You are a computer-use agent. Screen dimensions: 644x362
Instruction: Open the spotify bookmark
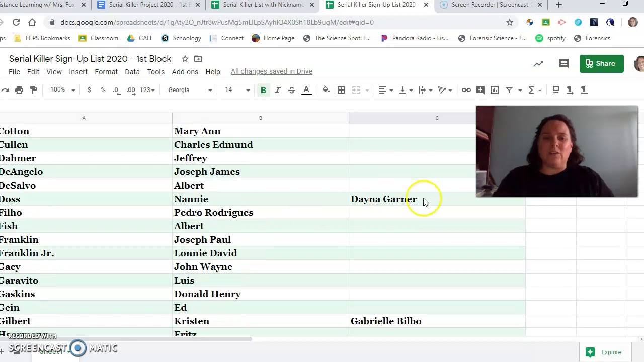[550, 38]
